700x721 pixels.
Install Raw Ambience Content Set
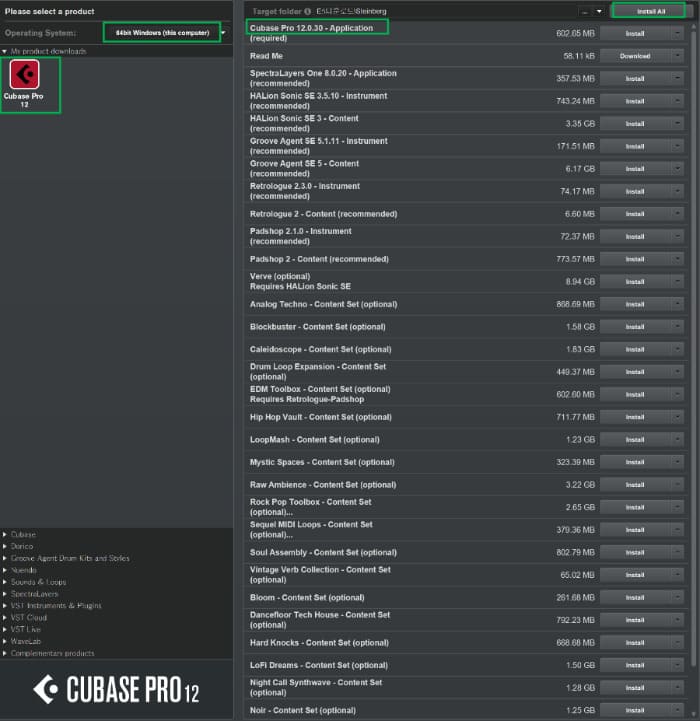click(x=635, y=485)
